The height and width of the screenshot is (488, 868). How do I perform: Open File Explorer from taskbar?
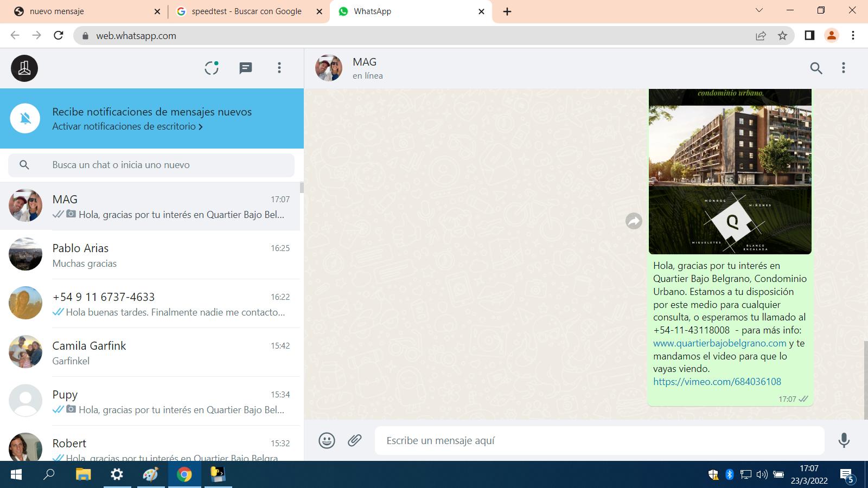83,474
